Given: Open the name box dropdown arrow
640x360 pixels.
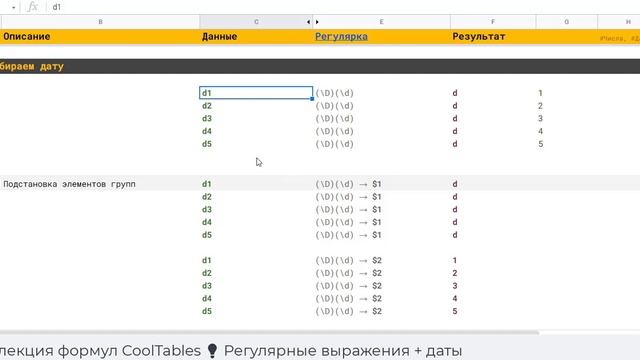Looking at the screenshot, I should (x=13, y=7).
